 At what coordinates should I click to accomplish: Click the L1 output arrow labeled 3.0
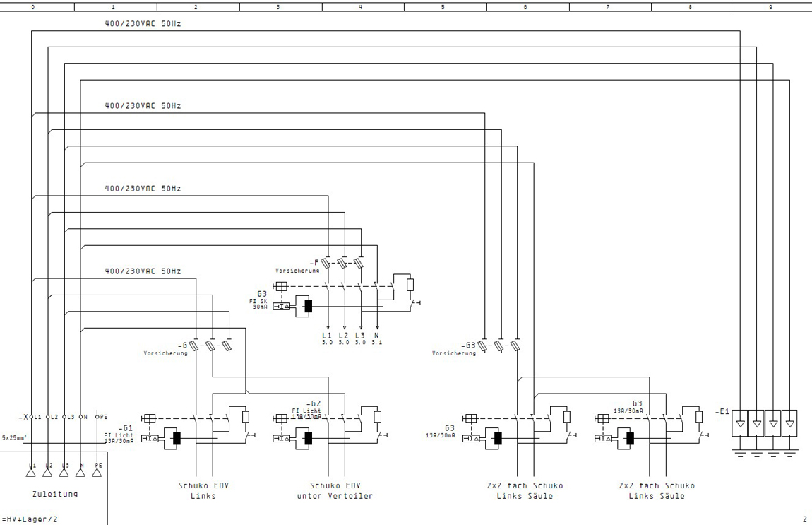(x=328, y=326)
